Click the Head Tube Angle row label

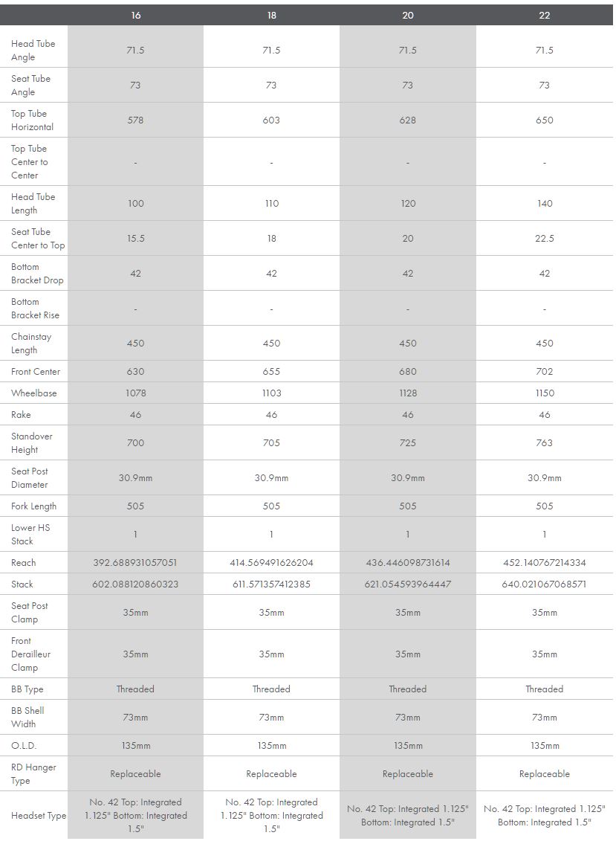click(33, 50)
